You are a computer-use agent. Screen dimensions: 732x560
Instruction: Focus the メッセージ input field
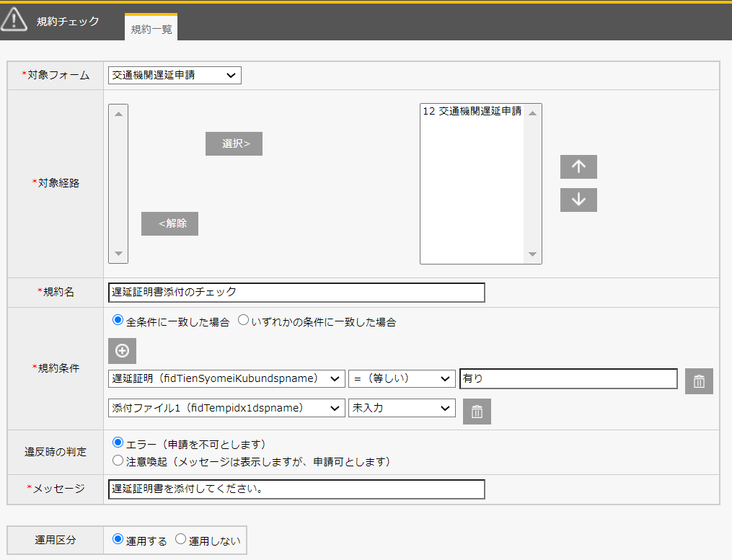point(296,489)
